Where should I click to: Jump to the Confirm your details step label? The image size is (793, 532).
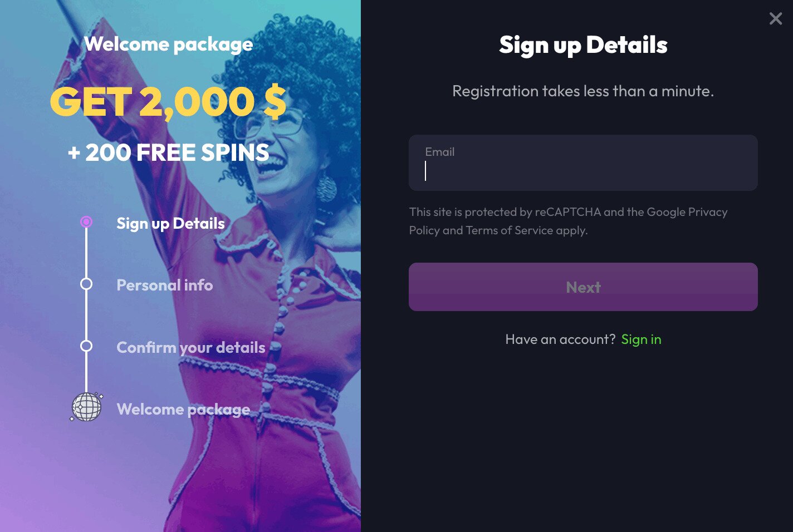190,348
